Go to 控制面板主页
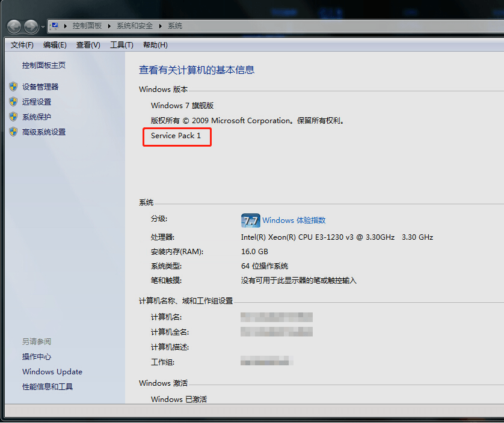504x423 pixels. click(44, 65)
